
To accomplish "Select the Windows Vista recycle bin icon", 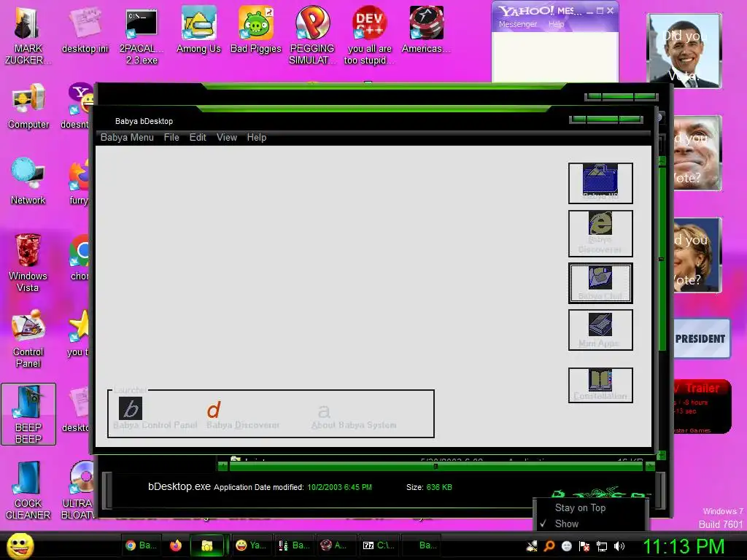I will coord(28,262).
